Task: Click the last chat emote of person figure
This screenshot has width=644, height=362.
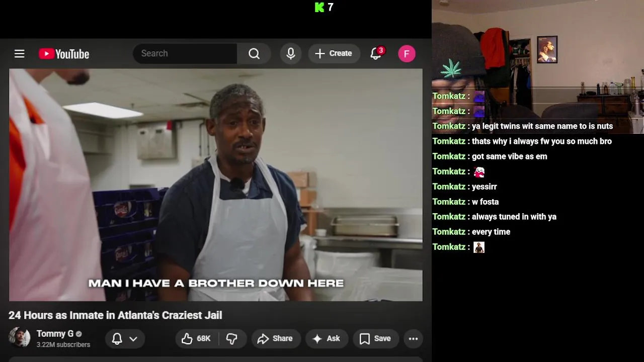Action: pos(479,247)
